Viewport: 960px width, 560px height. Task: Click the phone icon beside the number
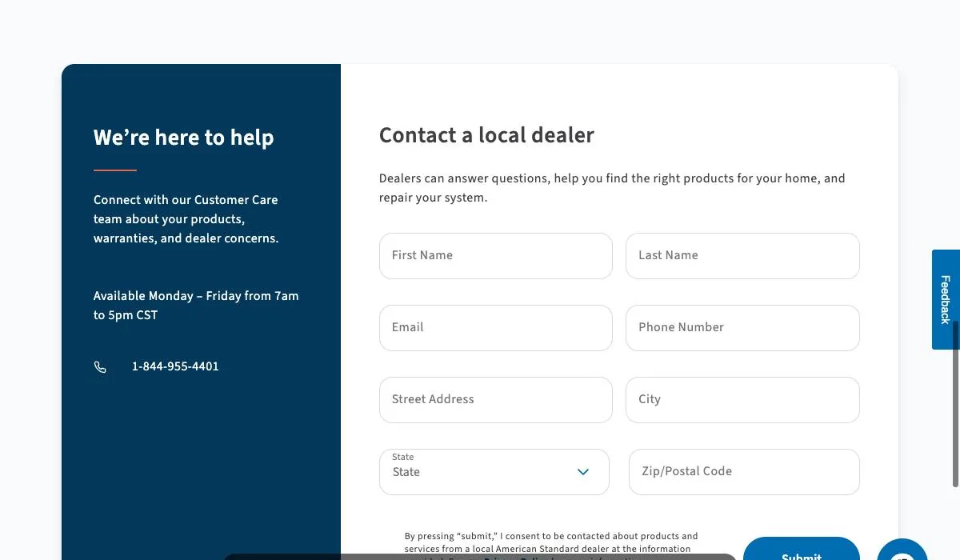[x=100, y=367]
